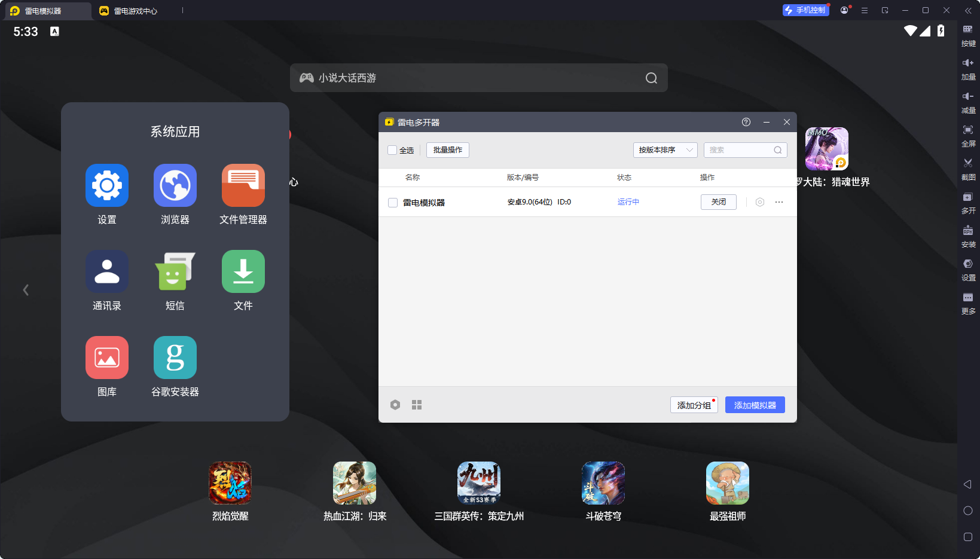Check the 全选 select-all checkbox

point(392,150)
